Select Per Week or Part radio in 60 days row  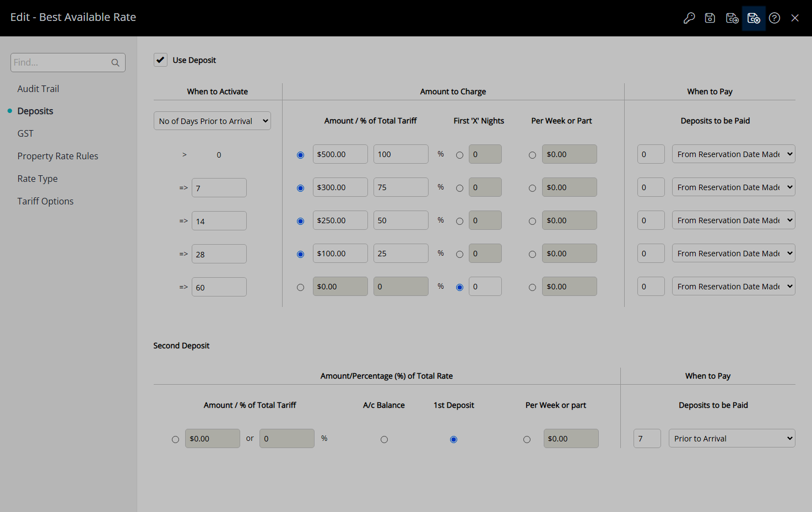click(x=532, y=288)
